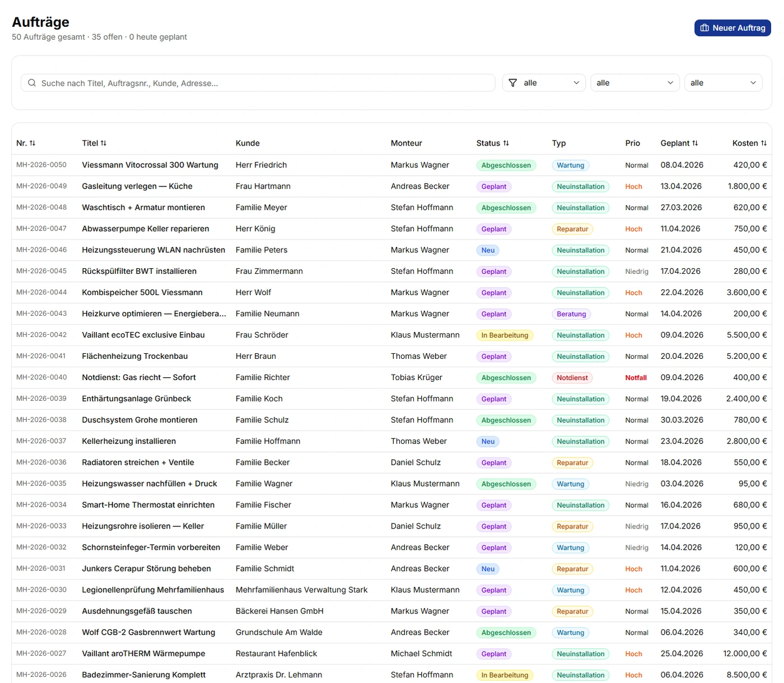
Task: Click the funnel filter icon
Action: pyautogui.click(x=513, y=83)
